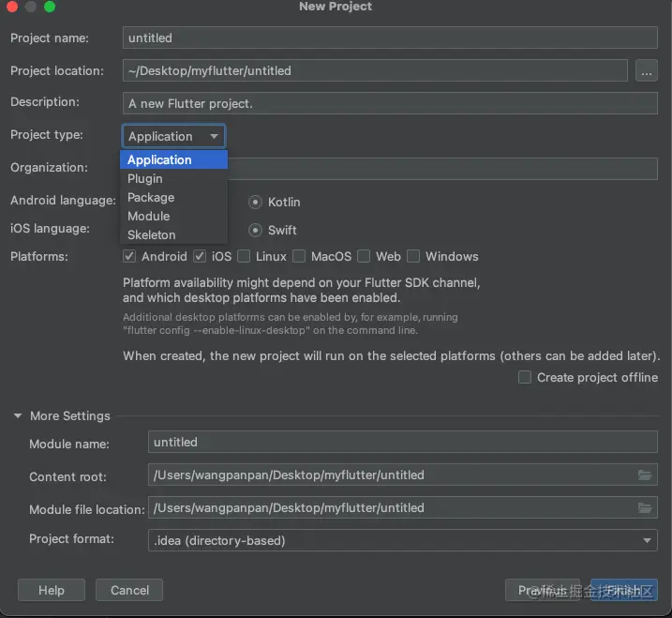Collapse the More Settings section
The image size is (672, 618).
[x=18, y=416]
